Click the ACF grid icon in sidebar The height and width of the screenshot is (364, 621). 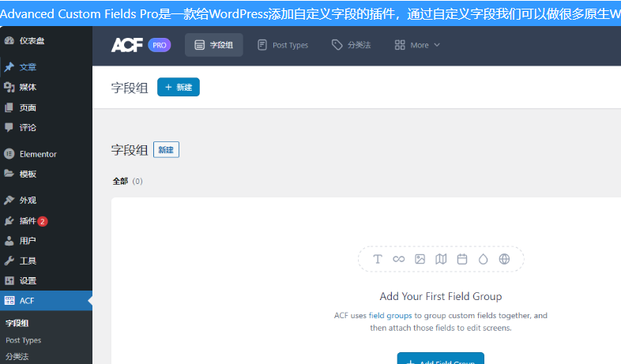point(9,301)
